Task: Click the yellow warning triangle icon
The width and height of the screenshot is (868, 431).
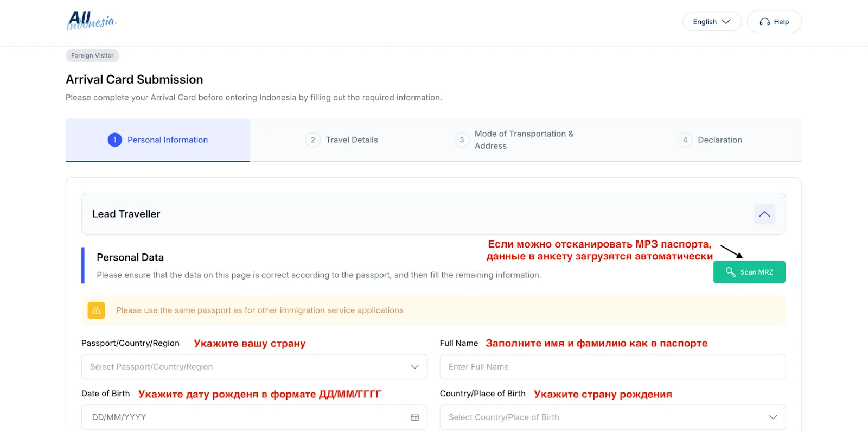Action: 96,310
